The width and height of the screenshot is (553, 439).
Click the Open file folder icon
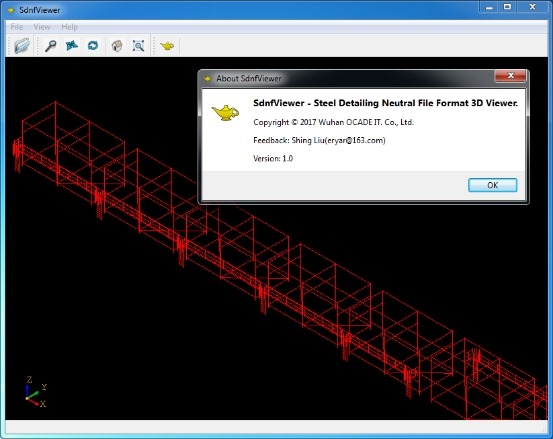point(22,46)
